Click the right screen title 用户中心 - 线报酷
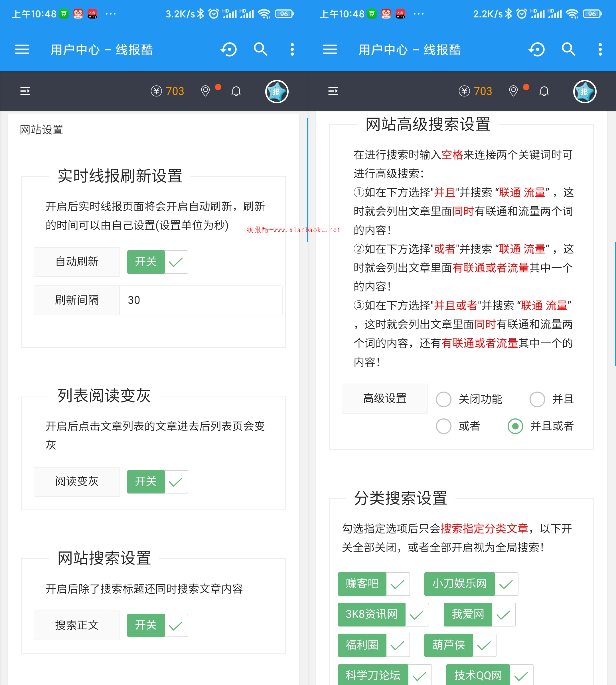Image resolution: width=616 pixels, height=685 pixels. point(410,50)
